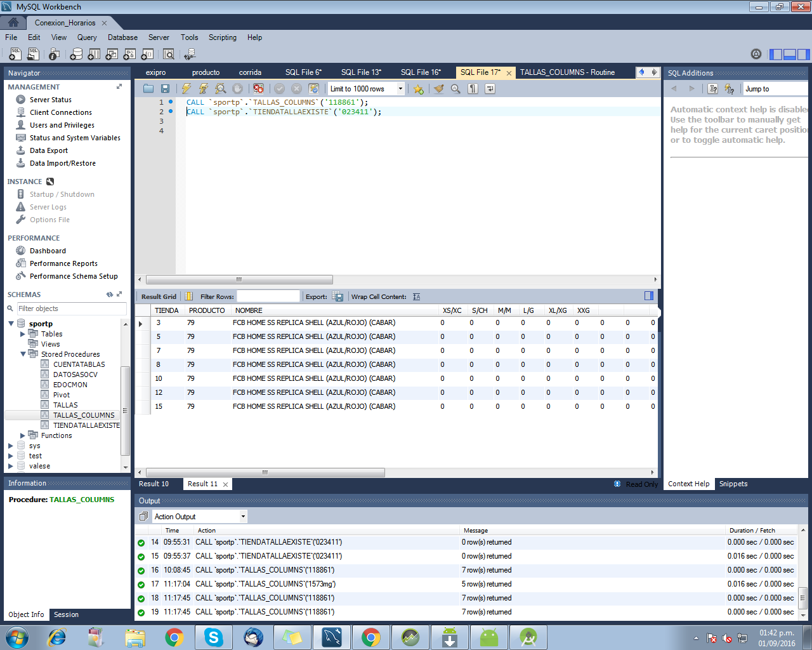Open Users and Privileges

(62, 125)
